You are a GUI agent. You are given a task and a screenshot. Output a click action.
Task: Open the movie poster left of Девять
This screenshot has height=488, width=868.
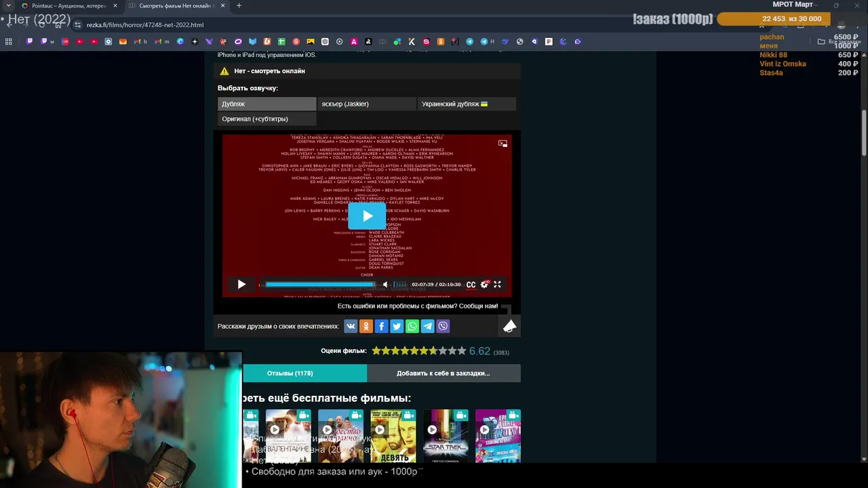pyautogui.click(x=340, y=436)
